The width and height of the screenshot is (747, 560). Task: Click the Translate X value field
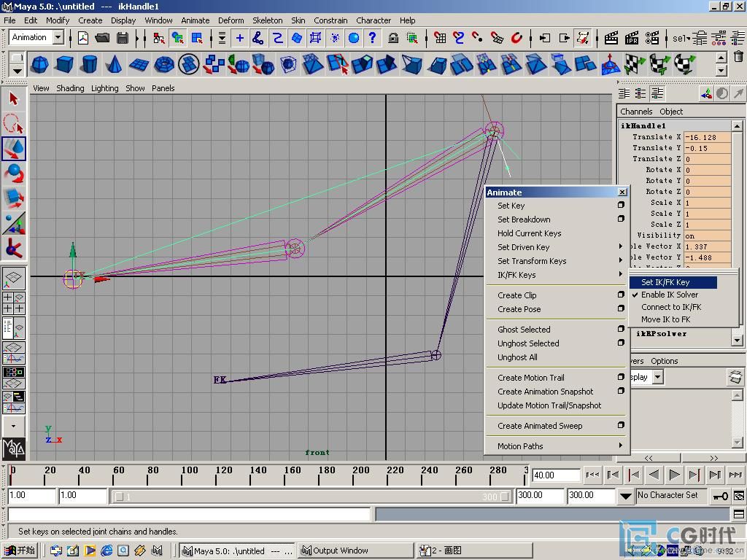pyautogui.click(x=707, y=137)
